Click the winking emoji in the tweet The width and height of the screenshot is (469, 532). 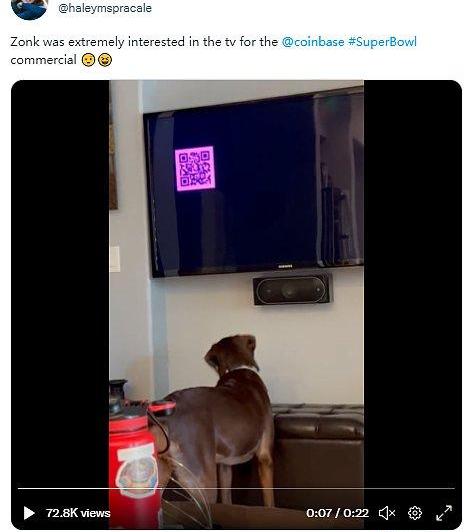tap(88, 60)
